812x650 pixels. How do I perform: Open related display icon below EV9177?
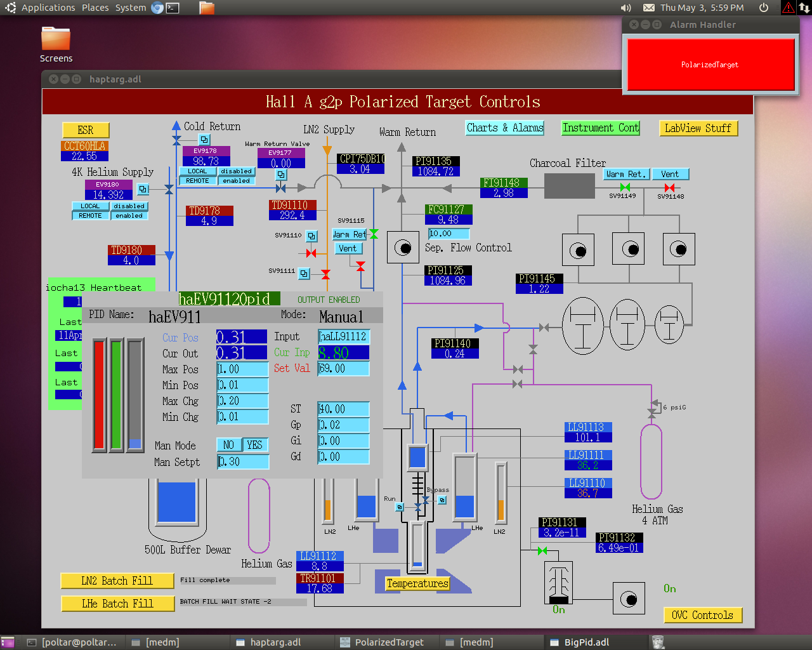point(281,175)
